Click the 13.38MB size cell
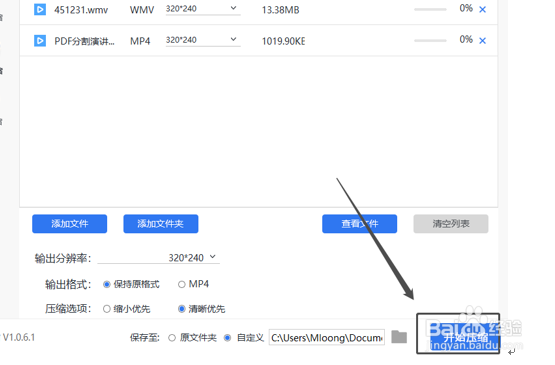The image size is (555, 365). (280, 10)
